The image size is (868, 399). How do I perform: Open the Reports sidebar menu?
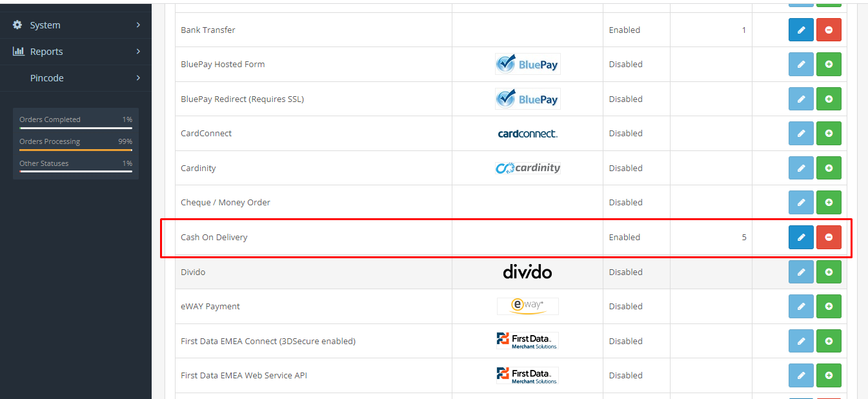76,52
